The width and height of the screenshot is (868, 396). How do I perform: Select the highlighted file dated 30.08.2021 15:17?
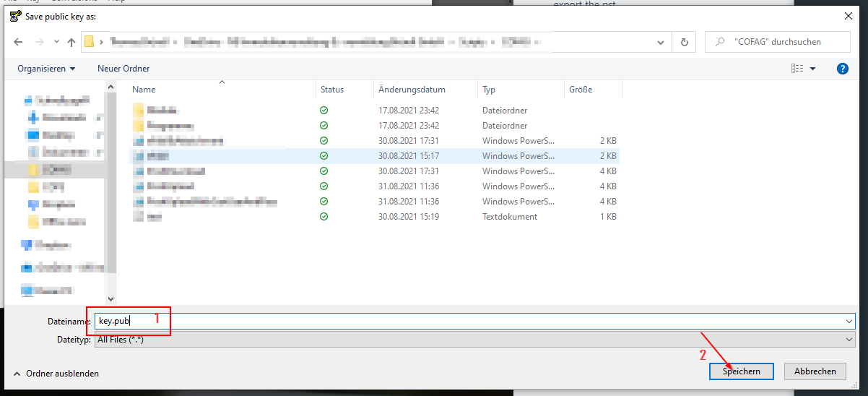tap(374, 155)
